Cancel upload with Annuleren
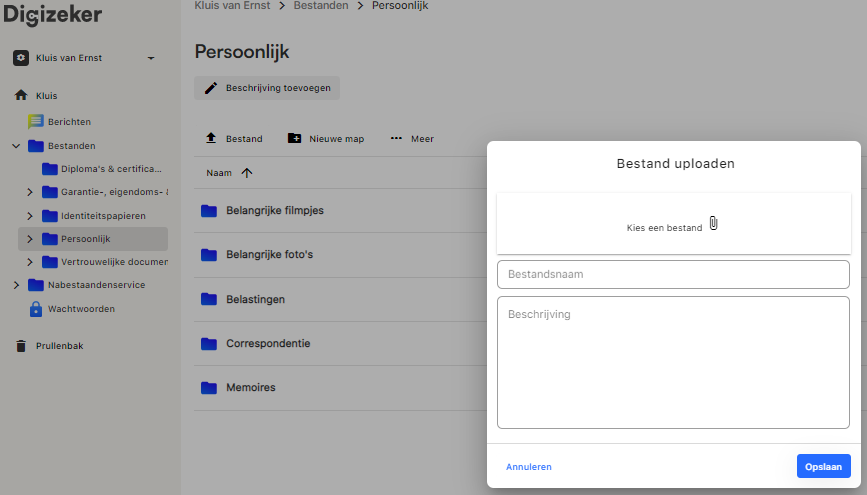This screenshot has width=867, height=495. [x=528, y=467]
